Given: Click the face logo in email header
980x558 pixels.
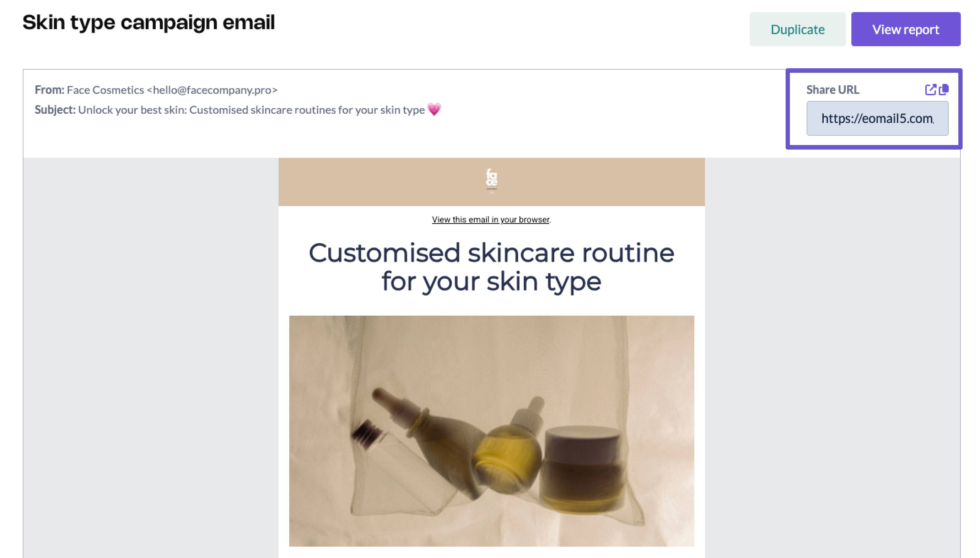Looking at the screenshot, I should tap(491, 181).
